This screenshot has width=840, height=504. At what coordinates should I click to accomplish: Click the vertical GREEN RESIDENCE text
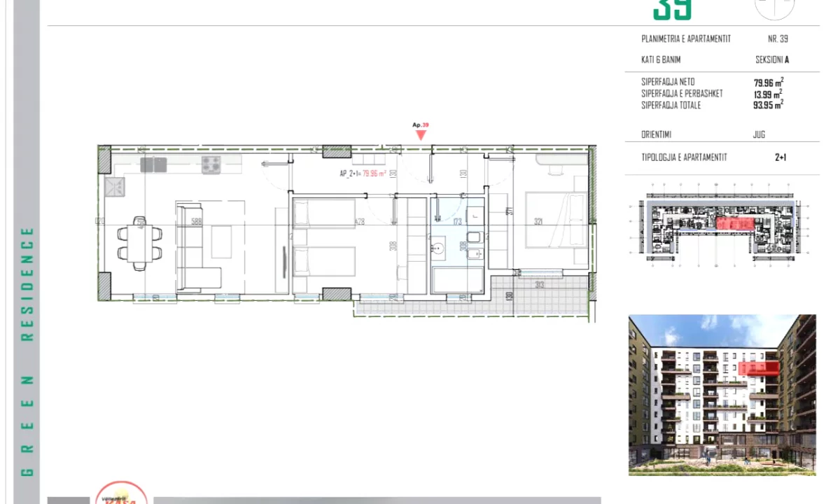pos(27,351)
